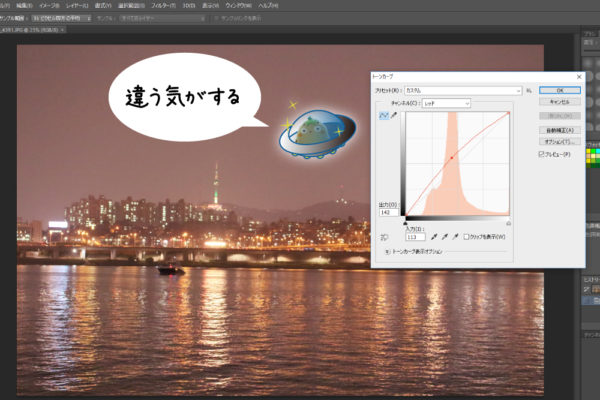Pick the black point eyedropper
600x400 pixels.
[434, 236]
